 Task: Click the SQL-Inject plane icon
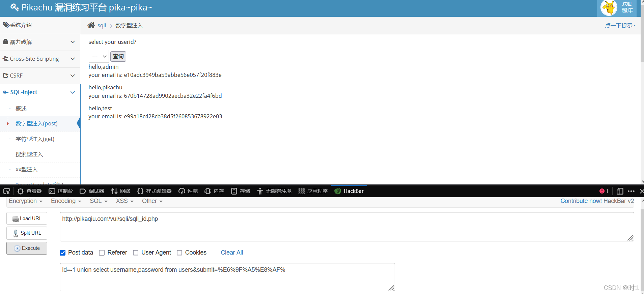pos(6,92)
